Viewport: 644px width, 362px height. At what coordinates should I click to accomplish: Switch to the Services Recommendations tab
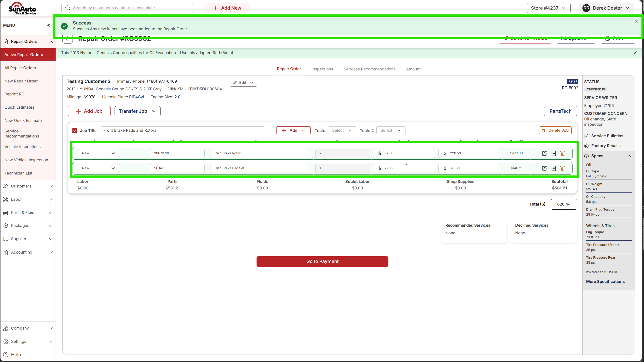(369, 69)
